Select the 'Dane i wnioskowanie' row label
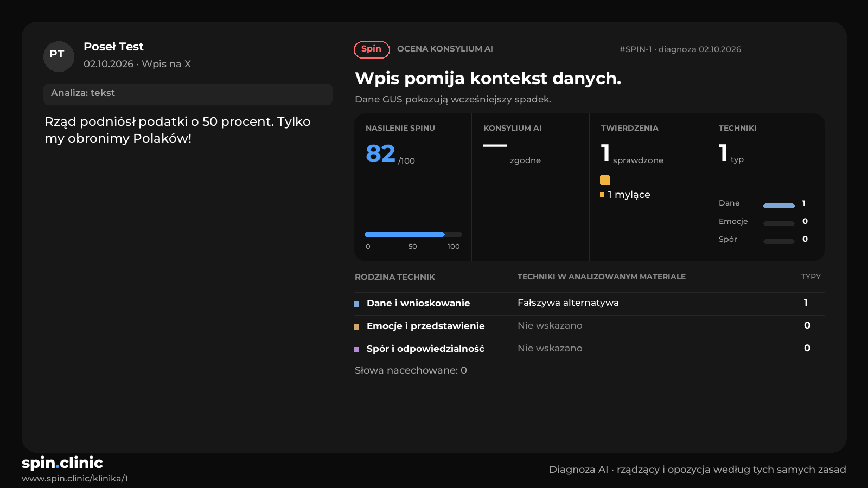The width and height of the screenshot is (868, 488). tap(418, 303)
